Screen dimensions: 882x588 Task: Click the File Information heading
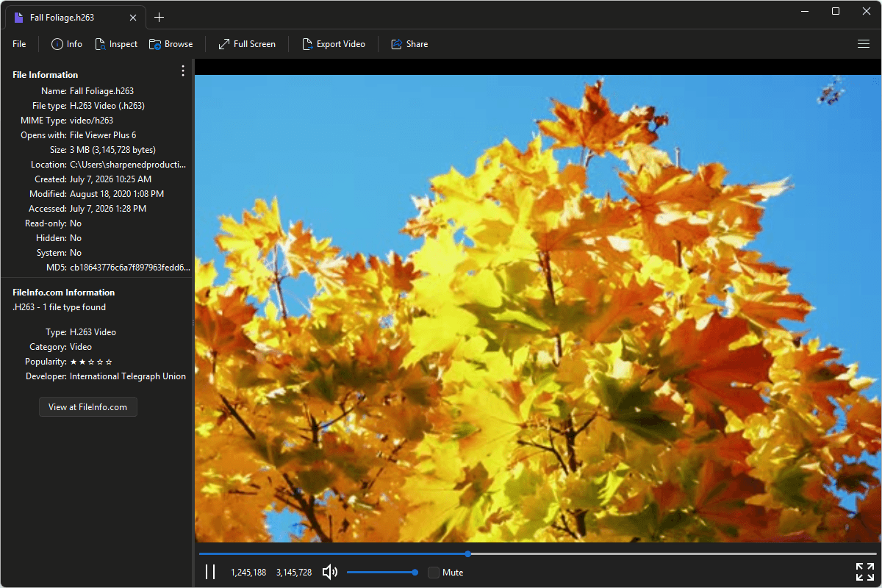[46, 75]
